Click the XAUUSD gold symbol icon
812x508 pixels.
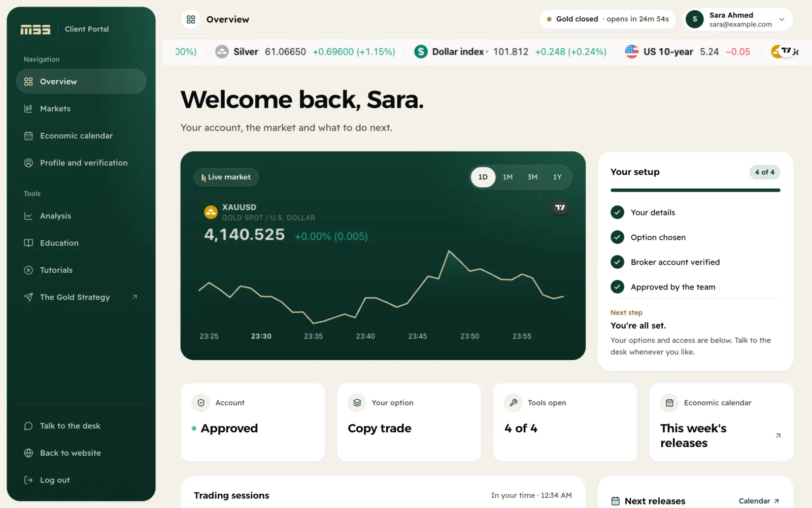pos(211,212)
